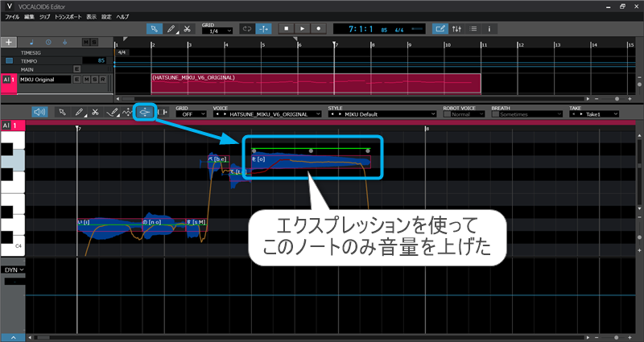Enable the ROBOT VOICE checkbox
The width and height of the screenshot is (644, 342).
[447, 114]
